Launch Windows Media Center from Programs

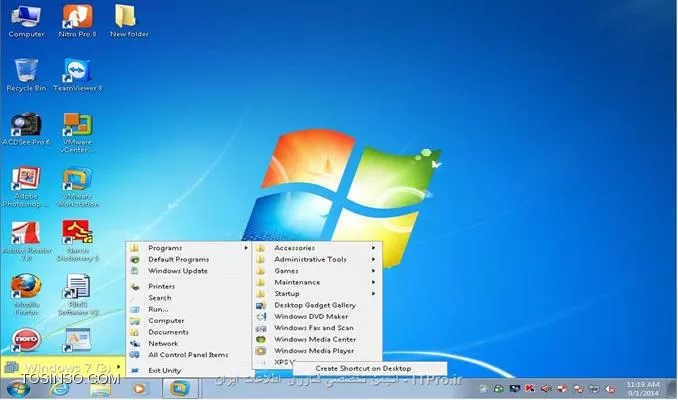316,339
